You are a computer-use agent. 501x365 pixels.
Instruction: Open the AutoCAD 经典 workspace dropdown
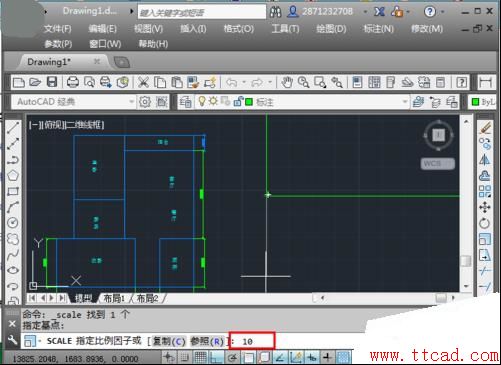tap(131, 101)
